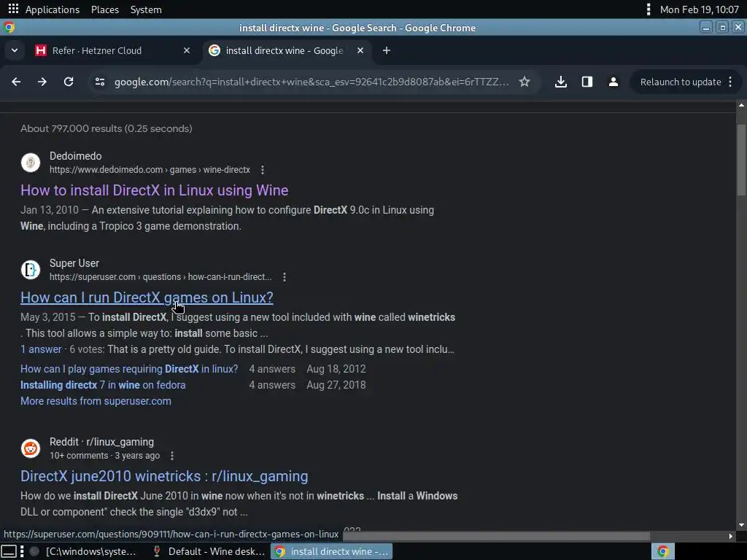Open the Chrome profile icon

click(x=613, y=82)
